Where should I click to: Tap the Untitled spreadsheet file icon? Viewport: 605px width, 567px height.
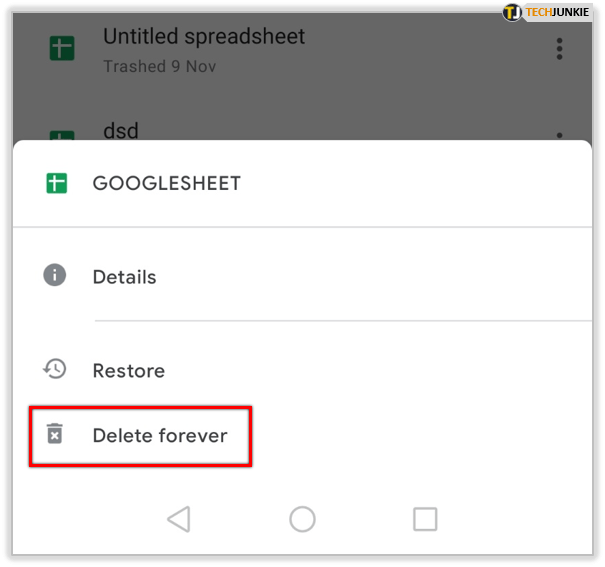click(61, 48)
